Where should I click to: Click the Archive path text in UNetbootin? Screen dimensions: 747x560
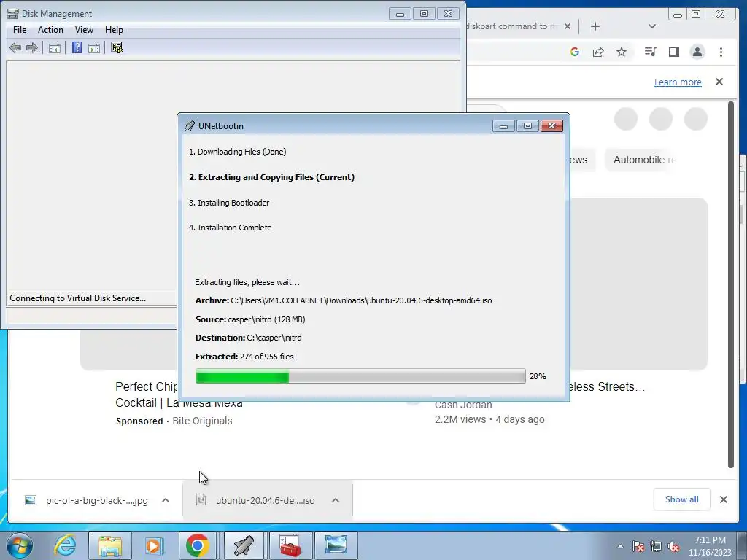344,300
